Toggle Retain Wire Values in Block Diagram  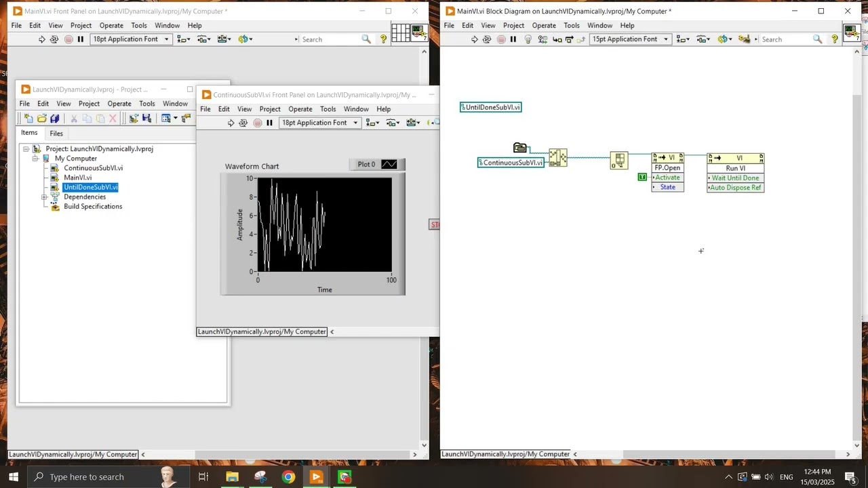pyautogui.click(x=542, y=39)
